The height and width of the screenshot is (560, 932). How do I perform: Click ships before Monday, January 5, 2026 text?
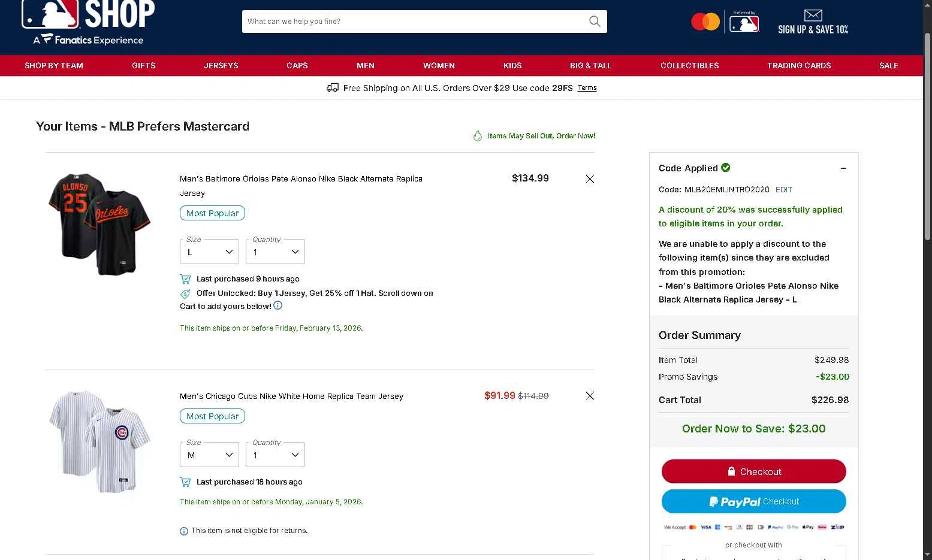point(271,502)
